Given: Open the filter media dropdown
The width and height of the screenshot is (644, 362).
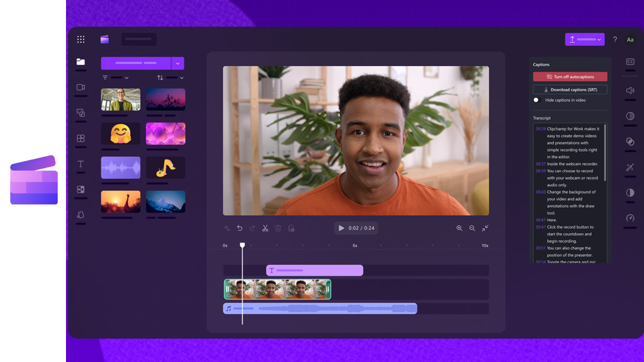Looking at the screenshot, I should (x=115, y=77).
